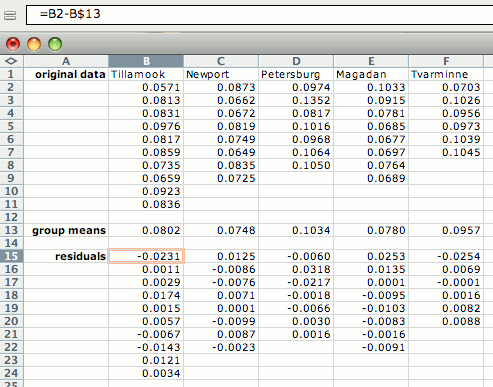Select residual cell 0.0253
The width and height of the screenshot is (493, 387).
click(371, 256)
